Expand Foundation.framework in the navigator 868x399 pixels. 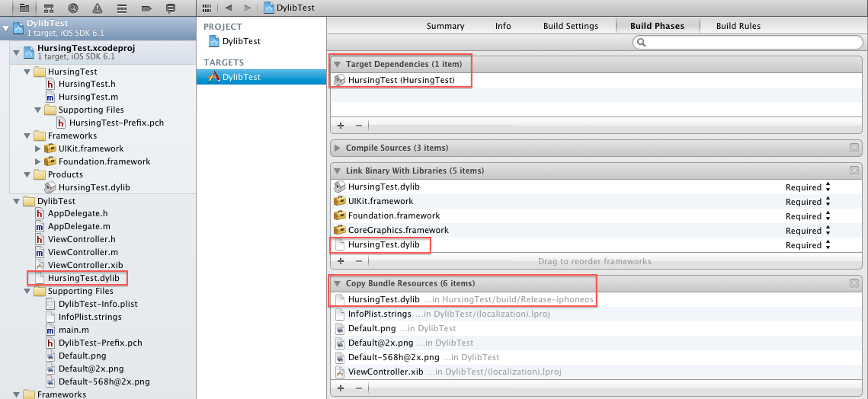(37, 161)
